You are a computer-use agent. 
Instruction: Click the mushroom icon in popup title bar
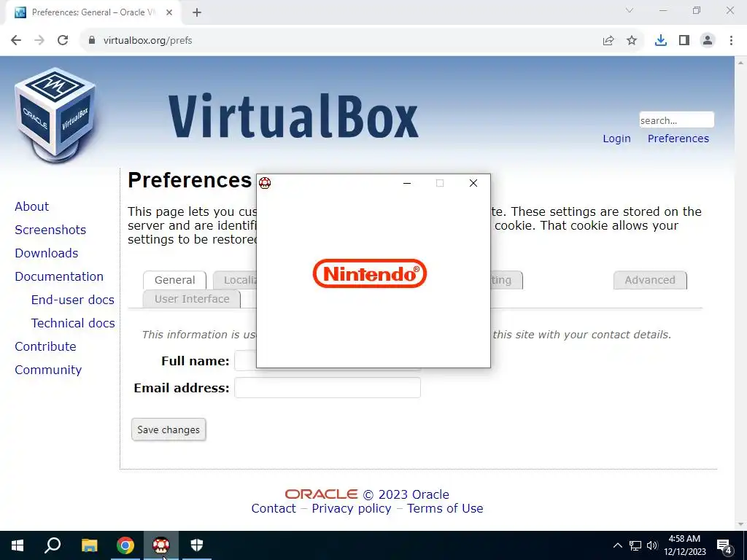265,183
